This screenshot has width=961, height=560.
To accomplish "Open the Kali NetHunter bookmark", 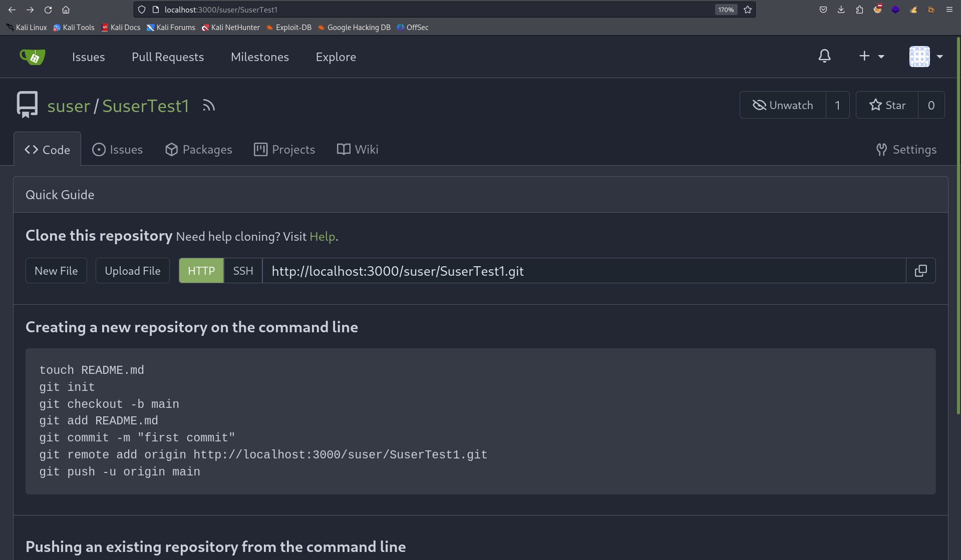I will (230, 28).
